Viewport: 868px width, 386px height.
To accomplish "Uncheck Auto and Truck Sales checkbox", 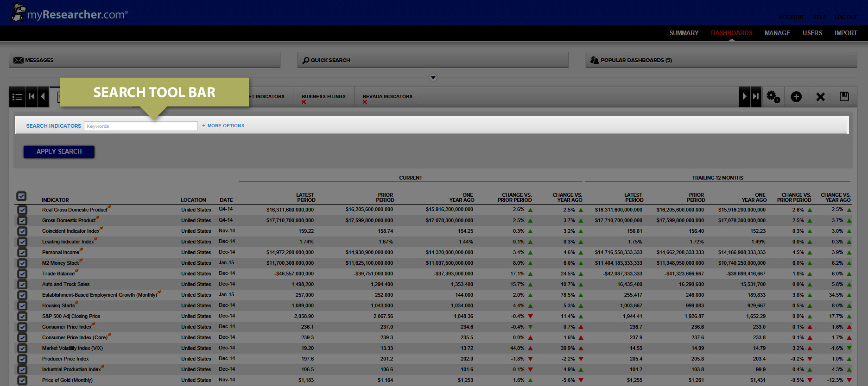I will coord(22,284).
